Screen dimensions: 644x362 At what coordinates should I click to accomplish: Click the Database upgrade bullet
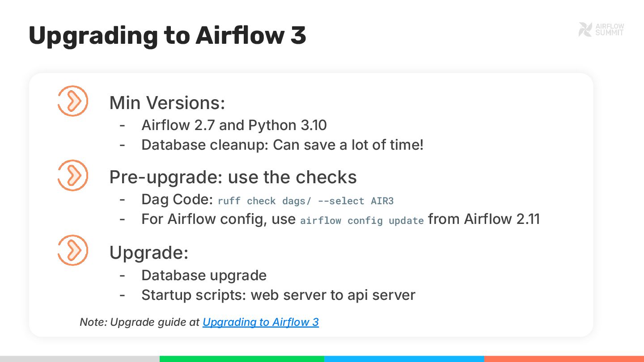pyautogui.click(x=204, y=275)
